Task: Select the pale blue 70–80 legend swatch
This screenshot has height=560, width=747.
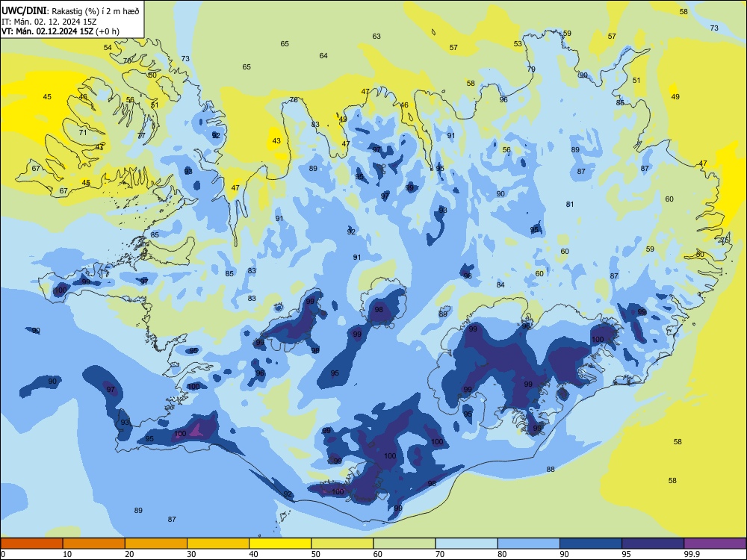Action: (466, 544)
